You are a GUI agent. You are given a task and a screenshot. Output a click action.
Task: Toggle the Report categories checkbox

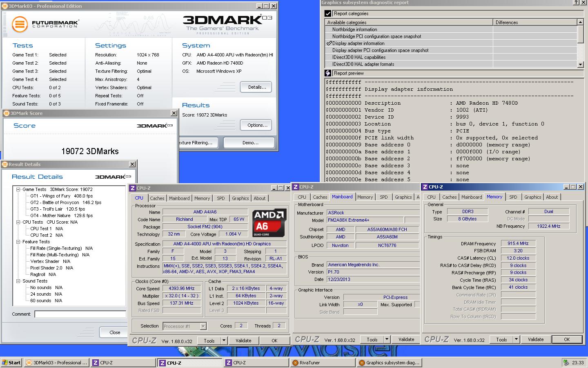[328, 13]
